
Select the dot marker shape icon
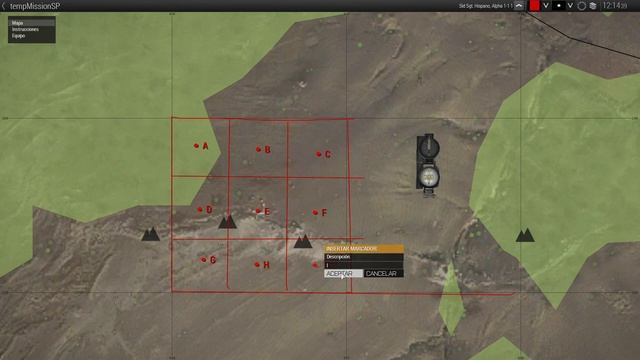[x=558, y=6]
